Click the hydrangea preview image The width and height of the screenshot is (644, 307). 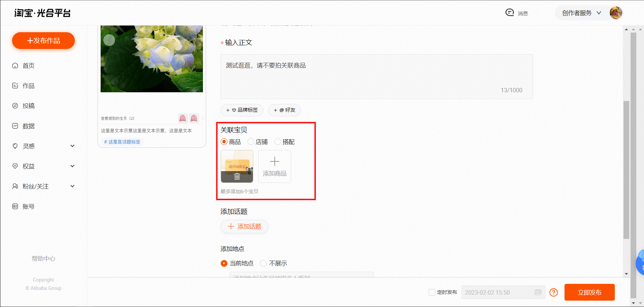[x=152, y=59]
